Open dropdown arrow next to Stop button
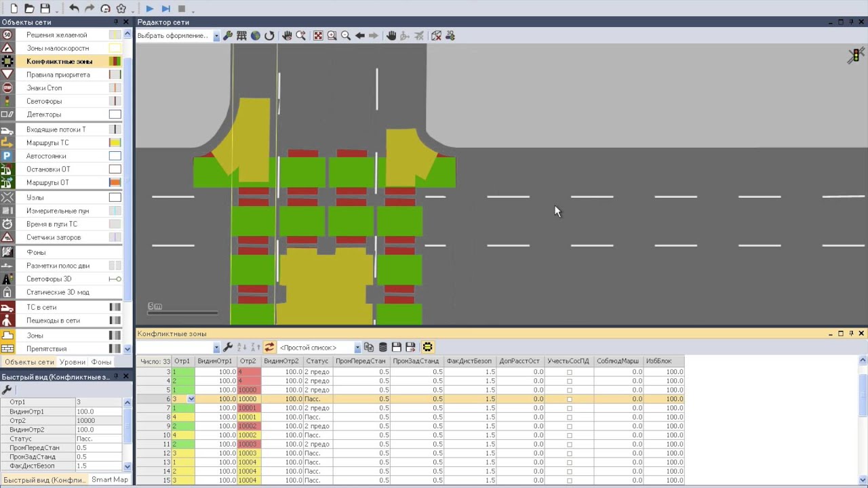Viewport: 868px width, 488px height. pyautogui.click(x=193, y=10)
